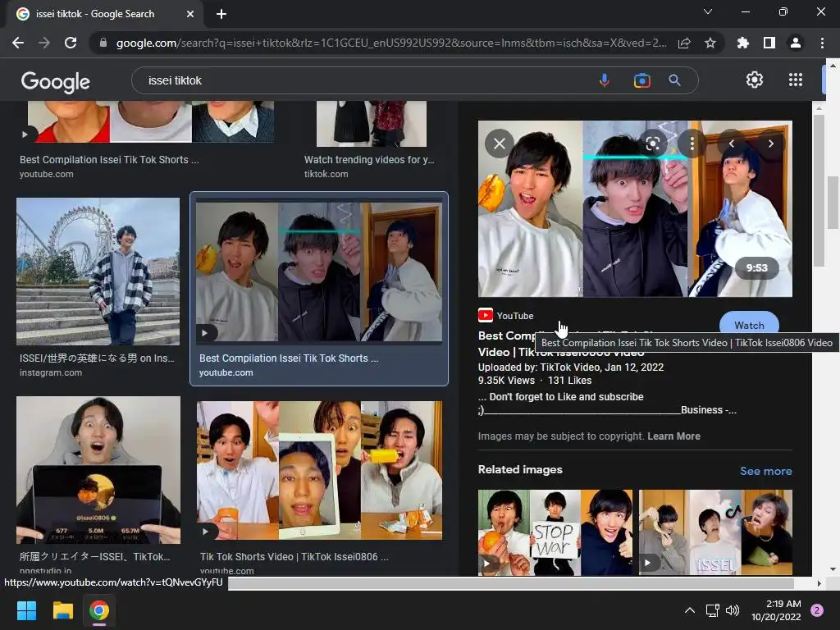840x630 pixels.
Task: Click the '9.35K Views · 131 Likes' text
Action: [535, 381]
